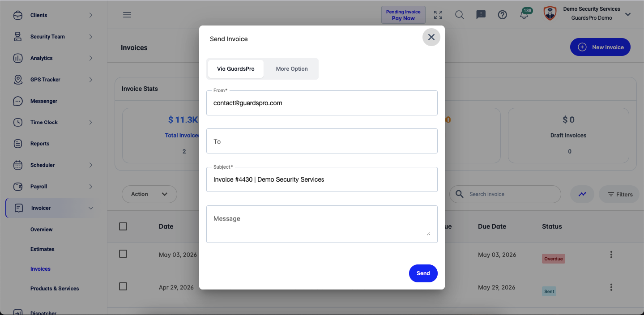The width and height of the screenshot is (644, 315).
Task: Click the Payroll wallet icon
Action: 18,187
